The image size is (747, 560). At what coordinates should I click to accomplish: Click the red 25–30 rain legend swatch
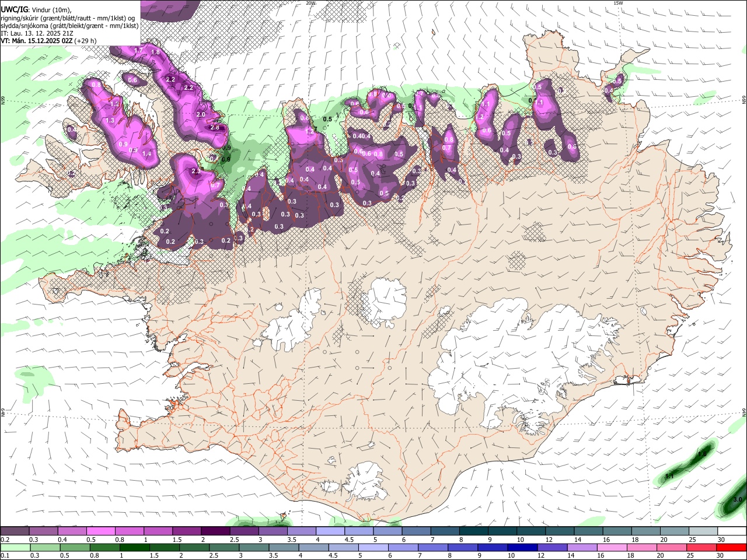(702, 547)
